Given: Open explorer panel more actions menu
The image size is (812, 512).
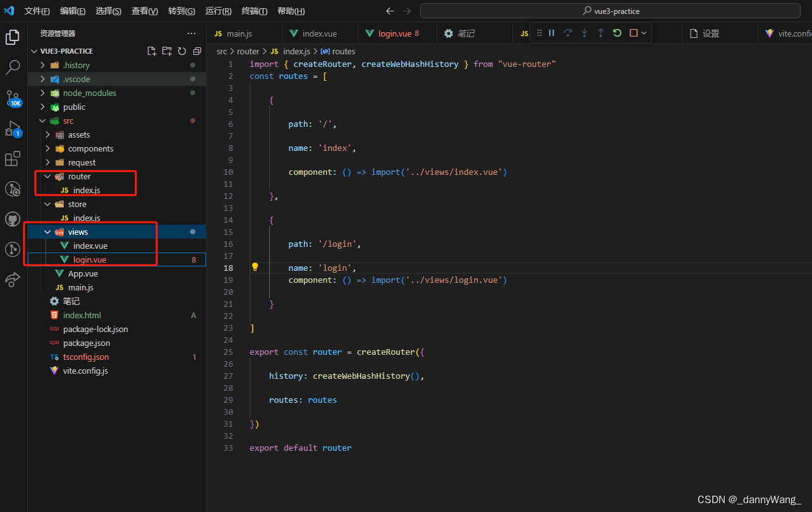Looking at the screenshot, I should coord(191,33).
